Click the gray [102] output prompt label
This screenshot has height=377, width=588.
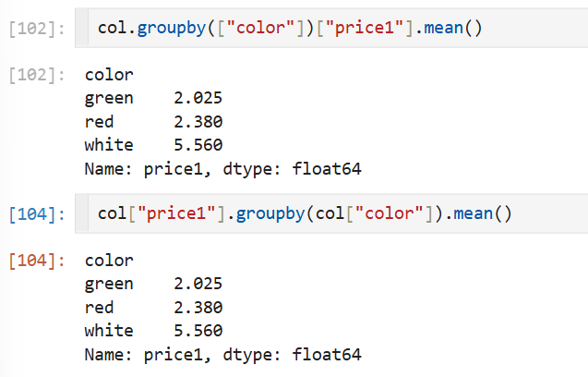(37, 75)
